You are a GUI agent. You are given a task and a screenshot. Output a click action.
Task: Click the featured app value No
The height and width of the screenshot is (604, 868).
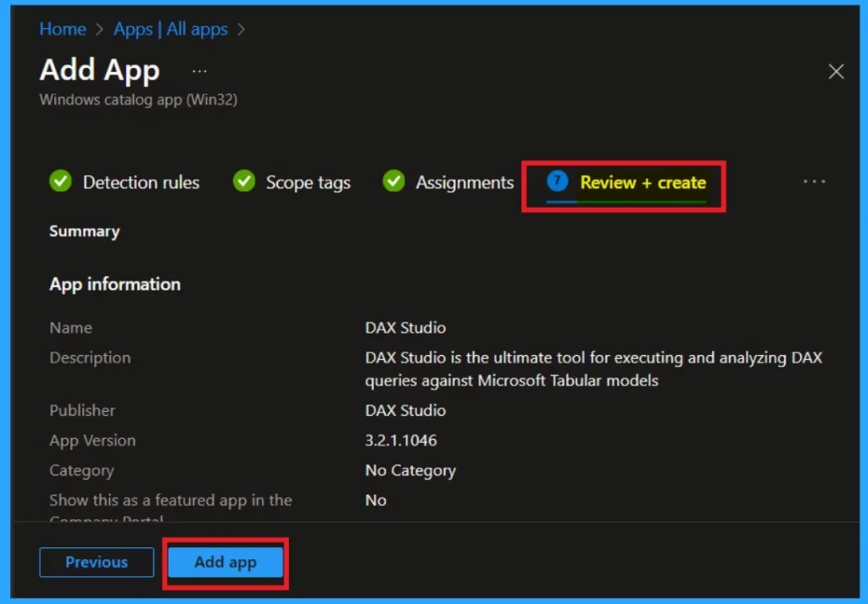(376, 501)
